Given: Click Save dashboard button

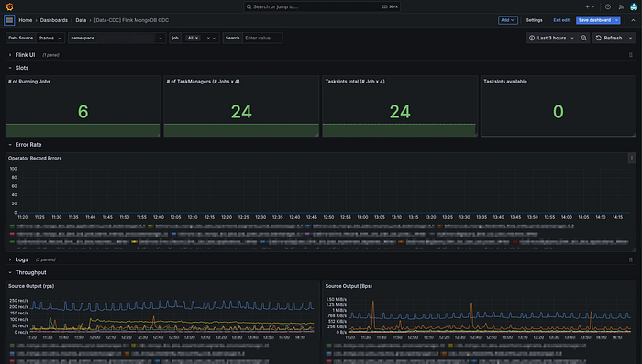Looking at the screenshot, I should coord(594,20).
